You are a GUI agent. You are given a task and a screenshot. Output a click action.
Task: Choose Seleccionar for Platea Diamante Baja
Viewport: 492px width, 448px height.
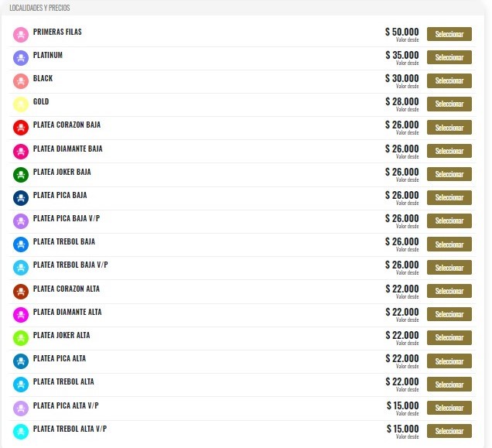click(x=449, y=151)
